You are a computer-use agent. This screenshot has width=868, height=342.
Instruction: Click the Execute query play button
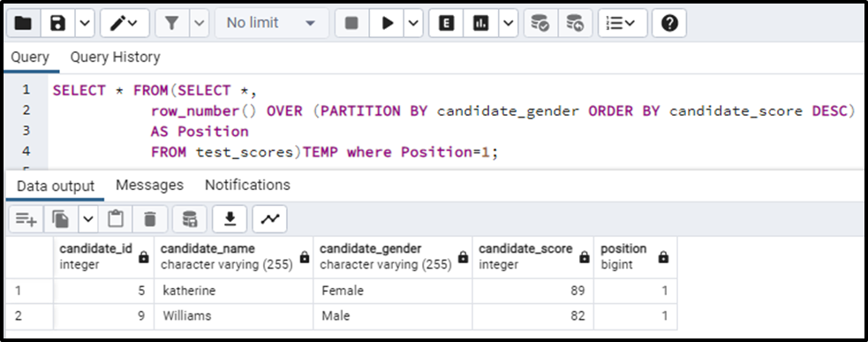pyautogui.click(x=388, y=23)
